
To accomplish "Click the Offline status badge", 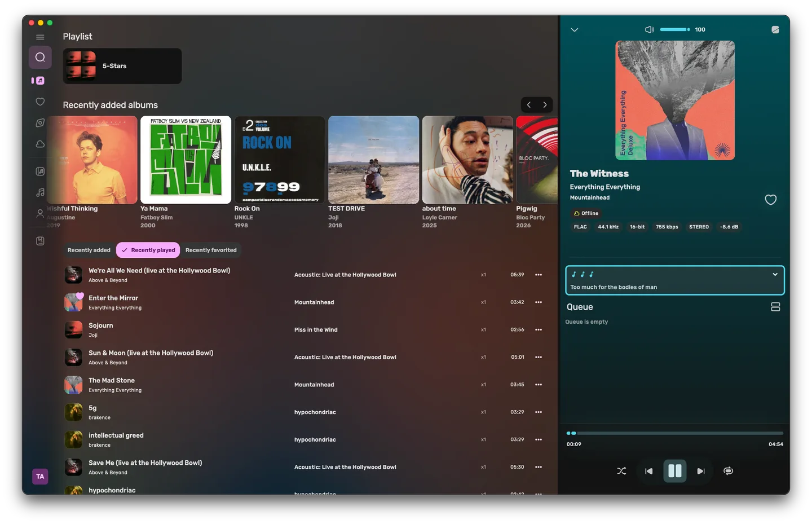I will click(x=586, y=213).
